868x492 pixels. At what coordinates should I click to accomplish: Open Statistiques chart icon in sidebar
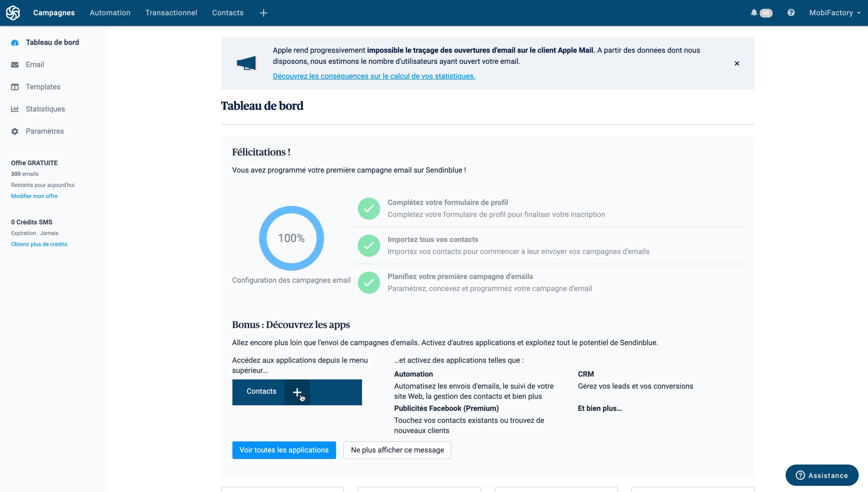(x=15, y=109)
